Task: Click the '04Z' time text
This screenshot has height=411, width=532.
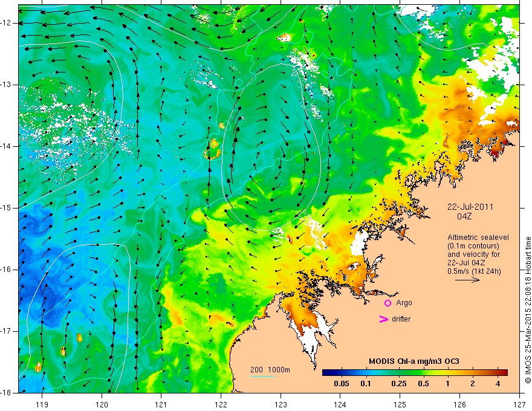Action: point(464,216)
